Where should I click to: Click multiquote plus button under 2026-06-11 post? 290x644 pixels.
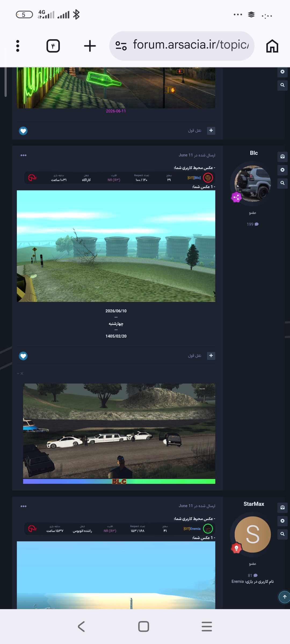tap(211, 130)
